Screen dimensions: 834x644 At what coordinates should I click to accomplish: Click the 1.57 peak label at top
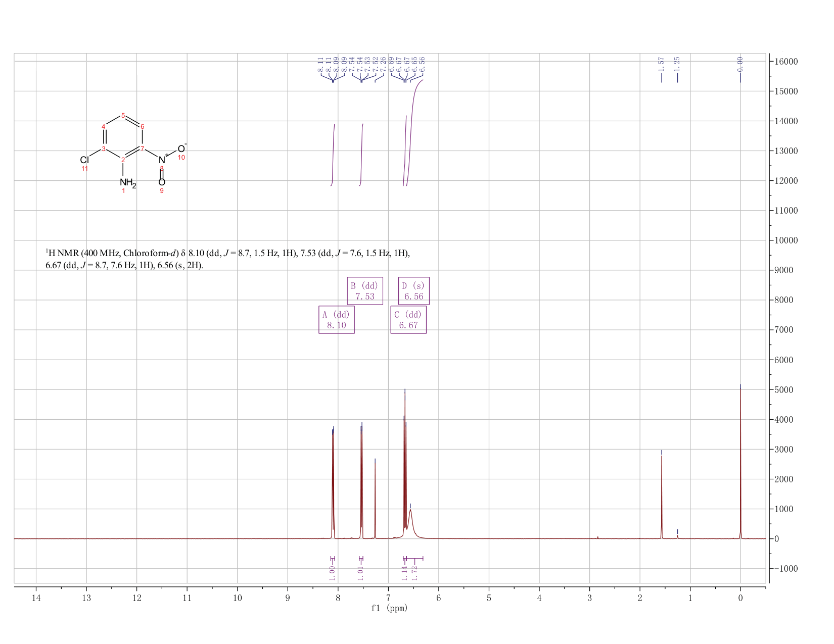(661, 64)
